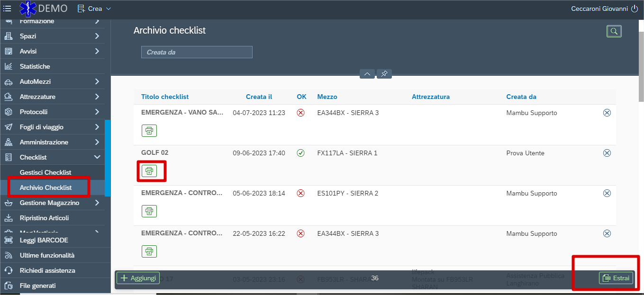Click the Estrai export button

(616, 278)
